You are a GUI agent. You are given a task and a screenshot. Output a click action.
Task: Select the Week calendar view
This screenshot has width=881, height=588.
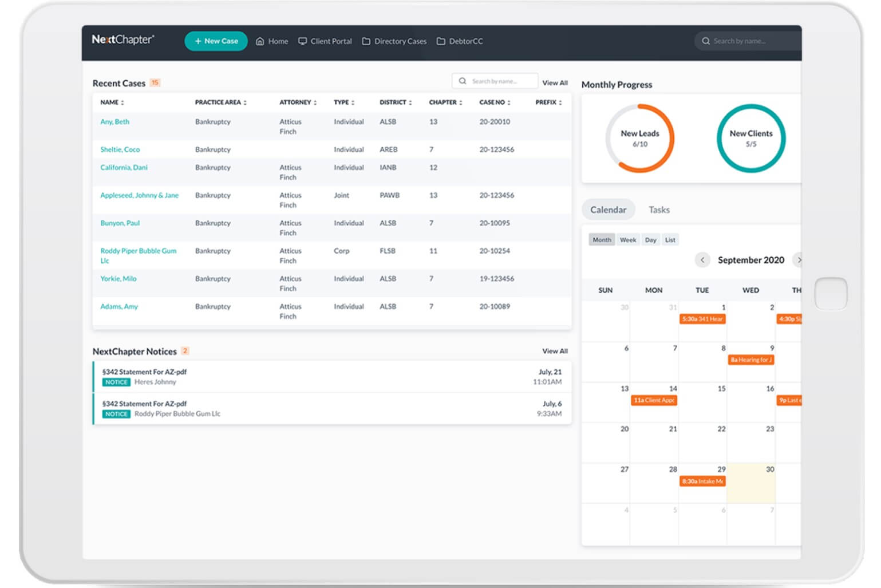(x=628, y=240)
